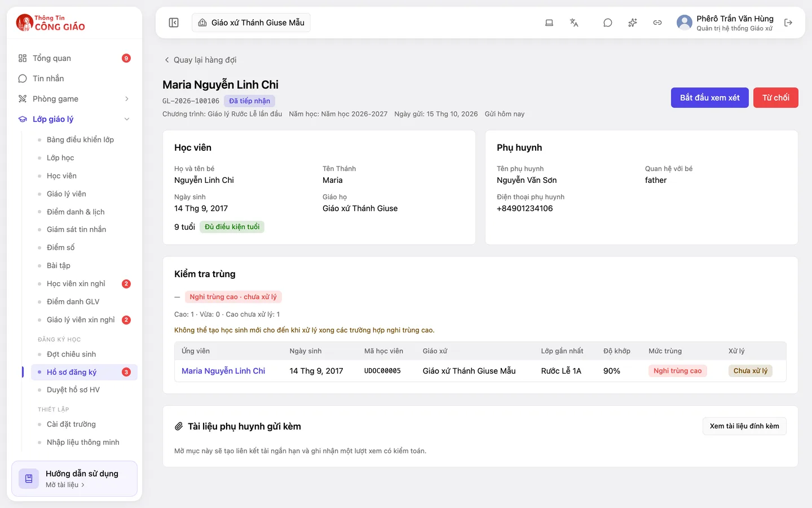Click the Tin nhắn message icon
Image resolution: width=812 pixels, height=508 pixels.
point(23,78)
